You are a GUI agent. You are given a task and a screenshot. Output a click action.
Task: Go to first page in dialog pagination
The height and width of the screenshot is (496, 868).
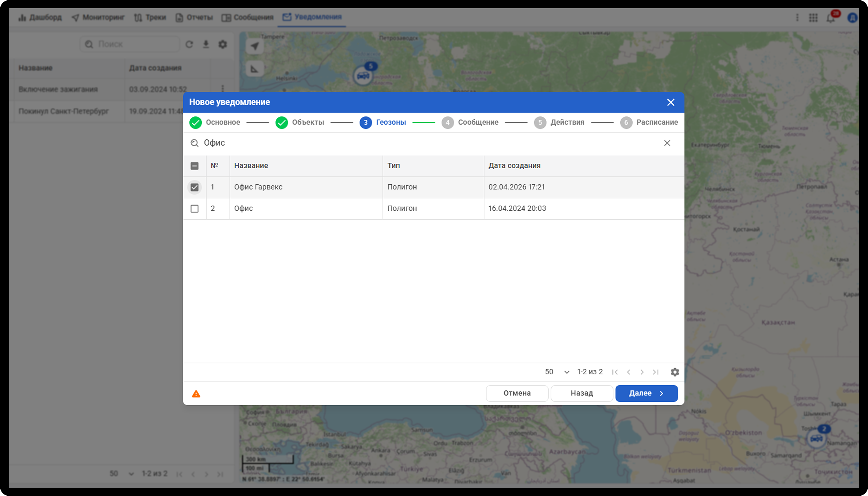[615, 372]
